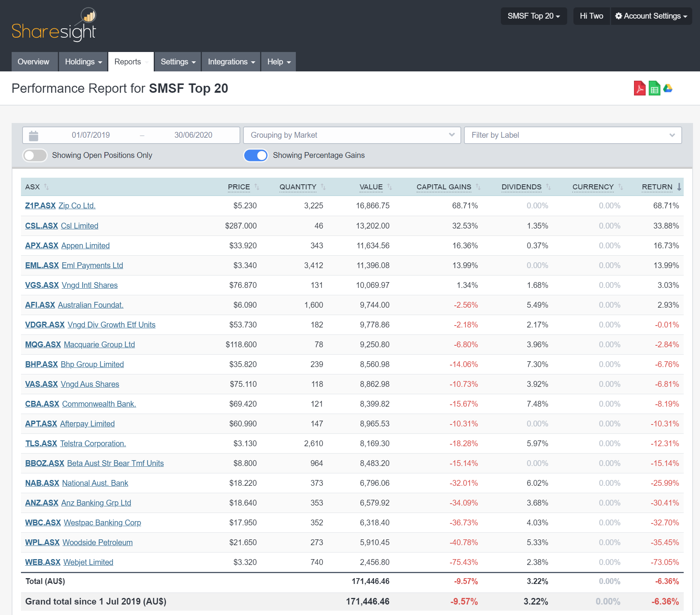Open the WBC.ASX Westpac Banking holding

[83, 523]
